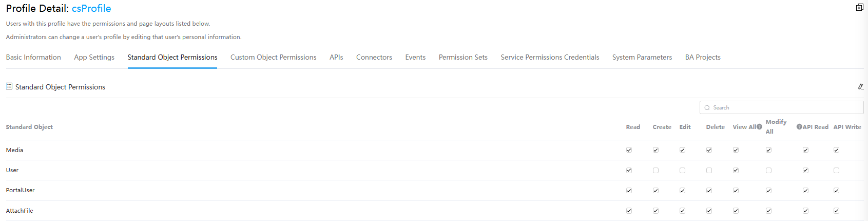Screen dimensions: 868x221
Task: Click the View All help question icon
Action: [759, 127]
